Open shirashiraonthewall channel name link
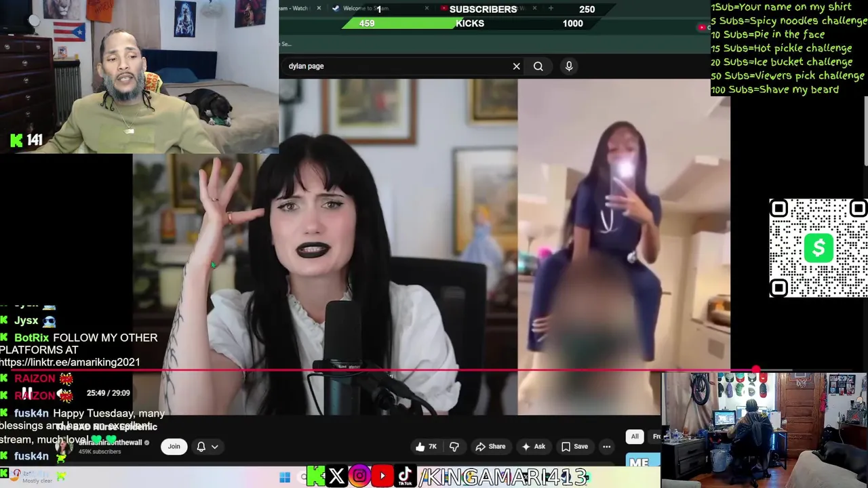The image size is (868, 488). [110, 443]
